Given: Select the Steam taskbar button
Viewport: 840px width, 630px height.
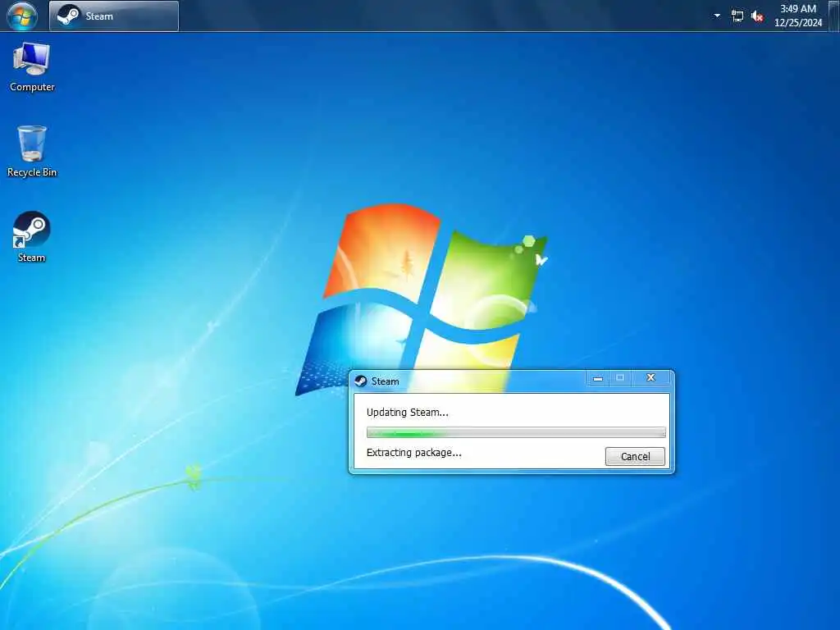Looking at the screenshot, I should 114,16.
